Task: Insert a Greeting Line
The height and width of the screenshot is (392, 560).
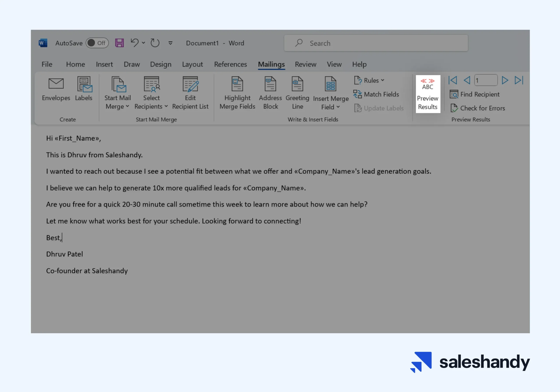Action: pyautogui.click(x=297, y=93)
